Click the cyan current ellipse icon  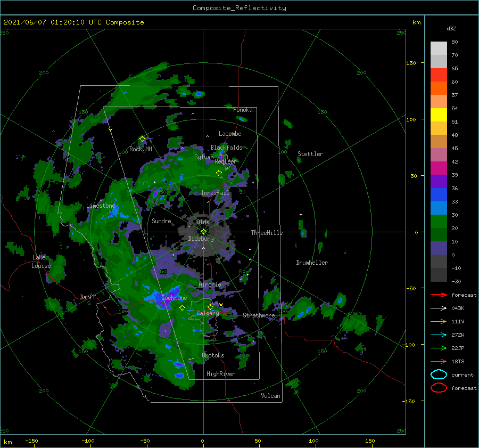439,374
